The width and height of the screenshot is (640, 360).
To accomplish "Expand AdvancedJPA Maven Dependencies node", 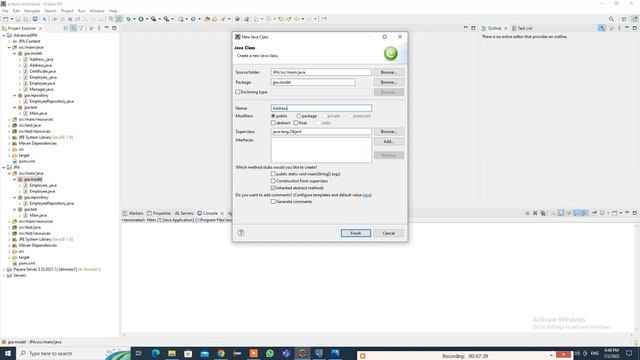I will click(10, 144).
